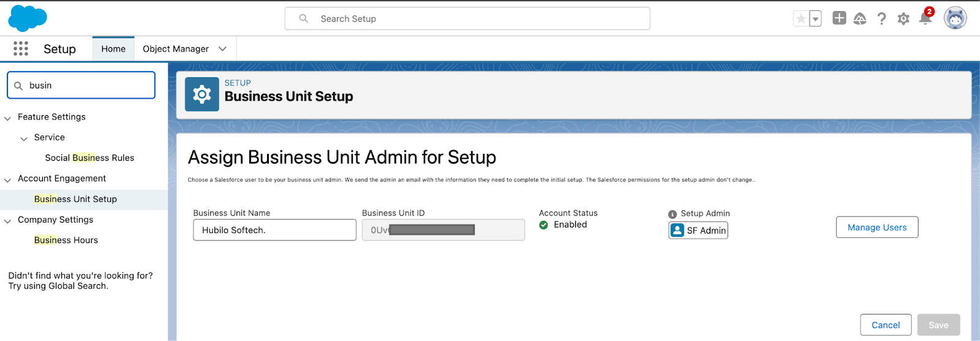The image size is (980, 341).
Task: Click the Trailhead guidance icon
Action: point(860,19)
